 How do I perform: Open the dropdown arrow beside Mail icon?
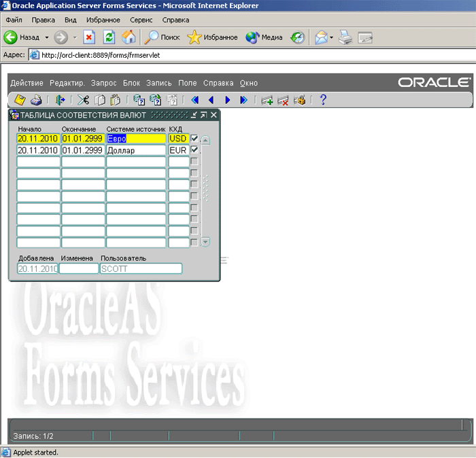click(332, 37)
